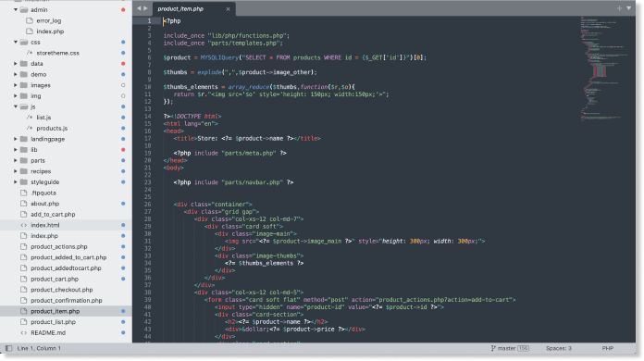Open the tab list dropdown arrow
Image resolution: width=644 pixels, height=361 pixels.
629,8
